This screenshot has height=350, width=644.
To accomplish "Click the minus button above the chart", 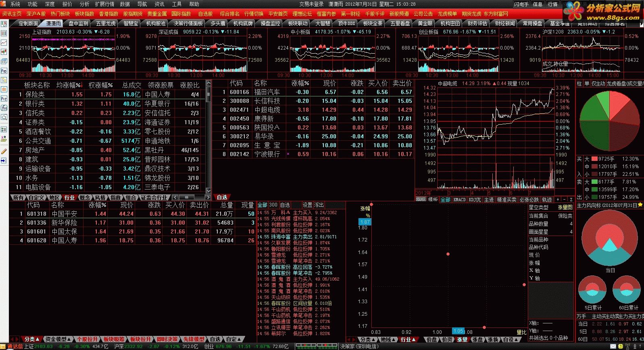I will click(x=564, y=200).
